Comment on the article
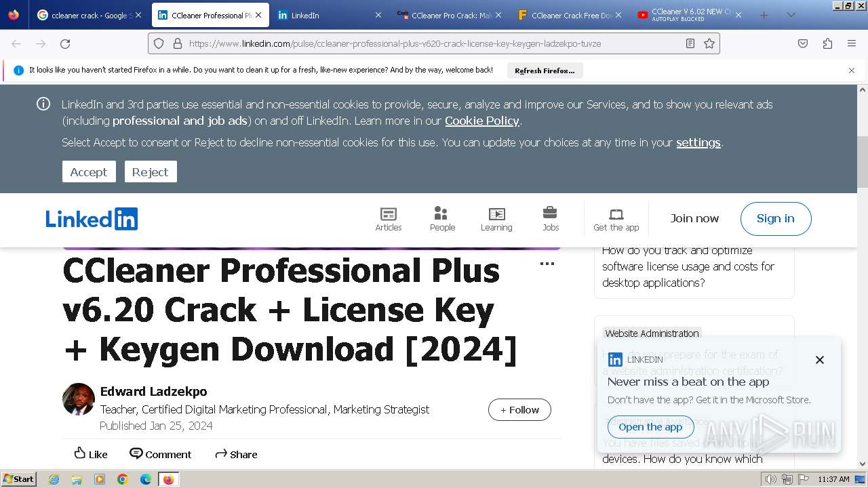Image resolution: width=868 pixels, height=488 pixels. click(161, 454)
